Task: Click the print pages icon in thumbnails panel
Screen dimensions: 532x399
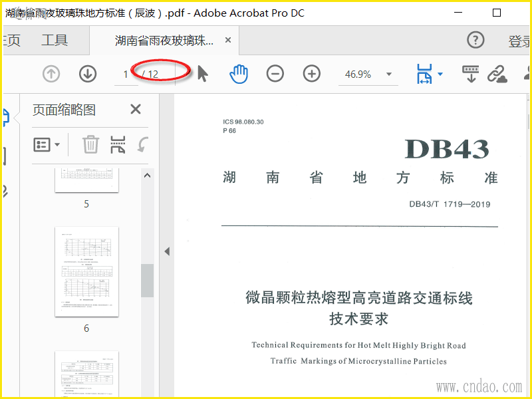Action: click(118, 144)
